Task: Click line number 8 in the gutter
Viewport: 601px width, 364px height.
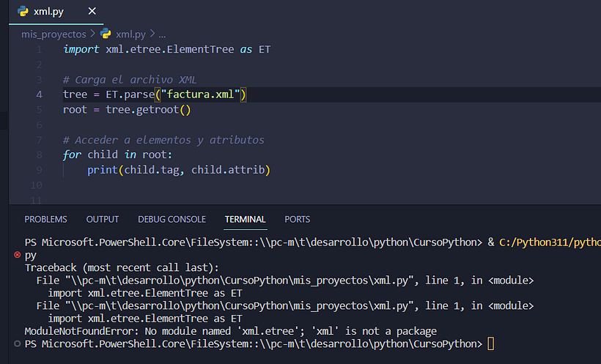Action: click(x=39, y=155)
